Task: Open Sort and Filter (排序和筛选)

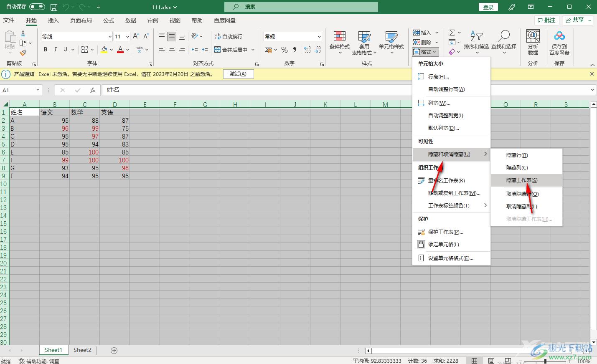Action: (477, 43)
